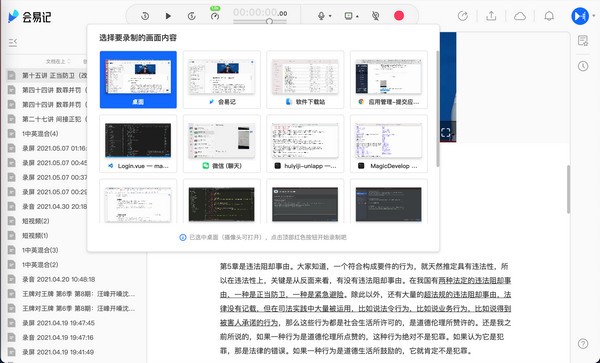
Task: Expand the microphone dropdown arrow
Action: click(x=330, y=16)
